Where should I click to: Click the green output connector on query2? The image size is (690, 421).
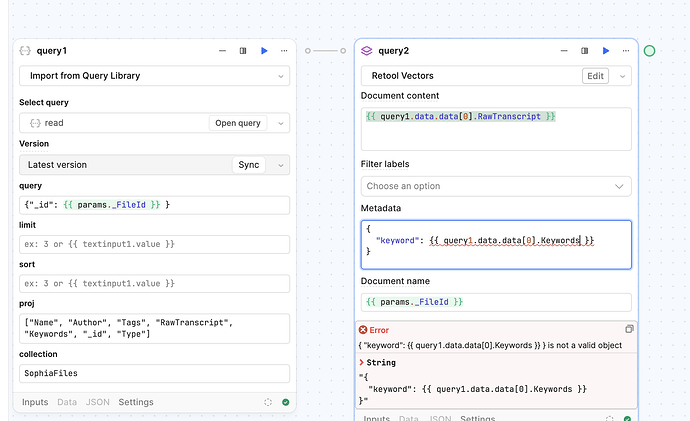649,51
